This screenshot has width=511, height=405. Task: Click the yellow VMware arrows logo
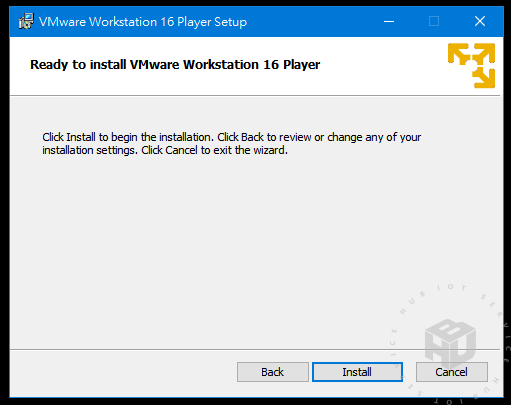471,65
